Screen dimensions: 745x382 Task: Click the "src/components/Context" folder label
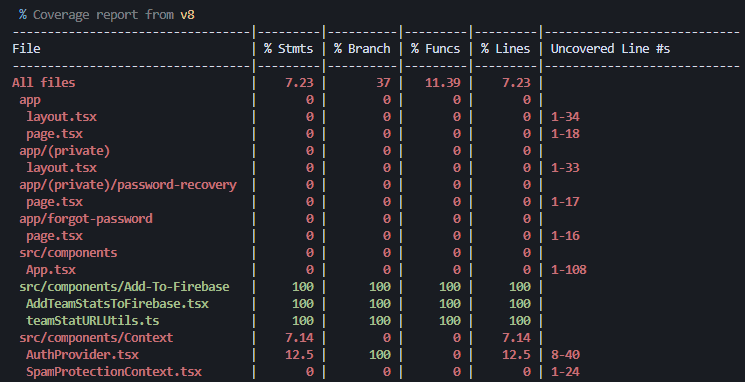click(x=96, y=338)
